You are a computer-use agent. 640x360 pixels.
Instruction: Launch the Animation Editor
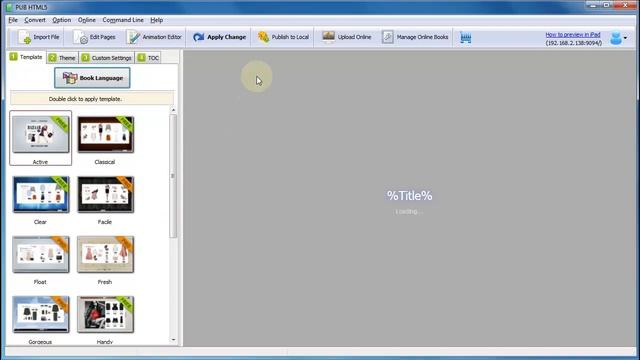click(154, 37)
